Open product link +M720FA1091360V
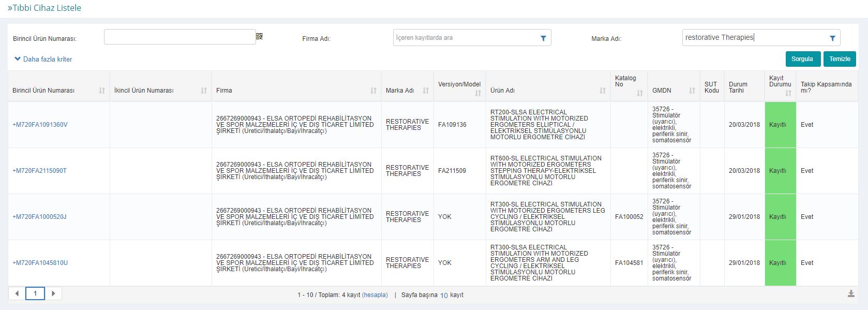The image size is (868, 310). pyautogui.click(x=40, y=125)
